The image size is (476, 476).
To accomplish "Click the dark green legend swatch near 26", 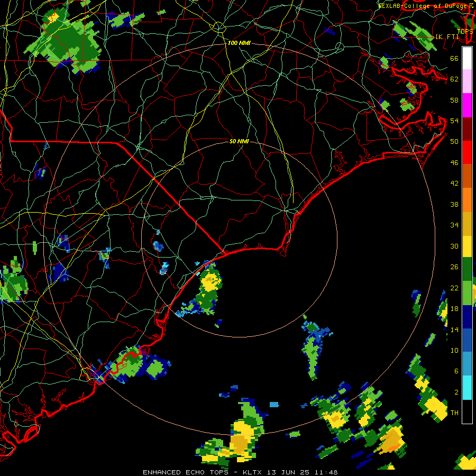I will coord(467,269).
